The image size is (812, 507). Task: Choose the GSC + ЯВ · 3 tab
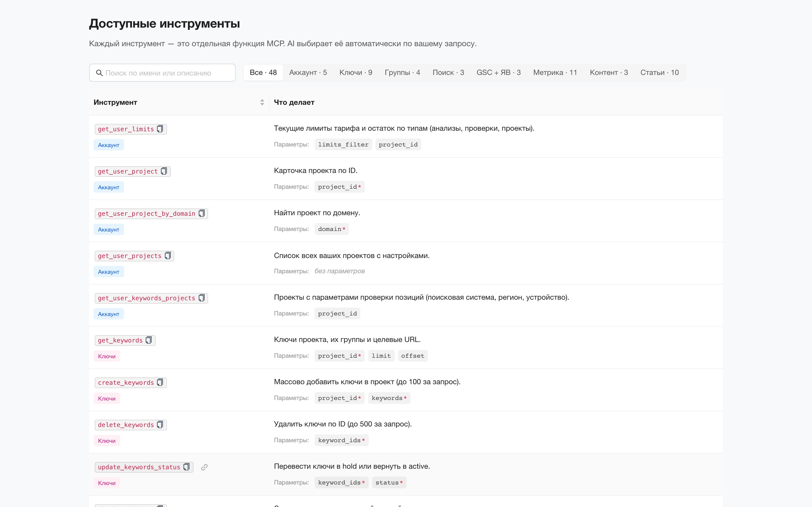[x=498, y=72]
